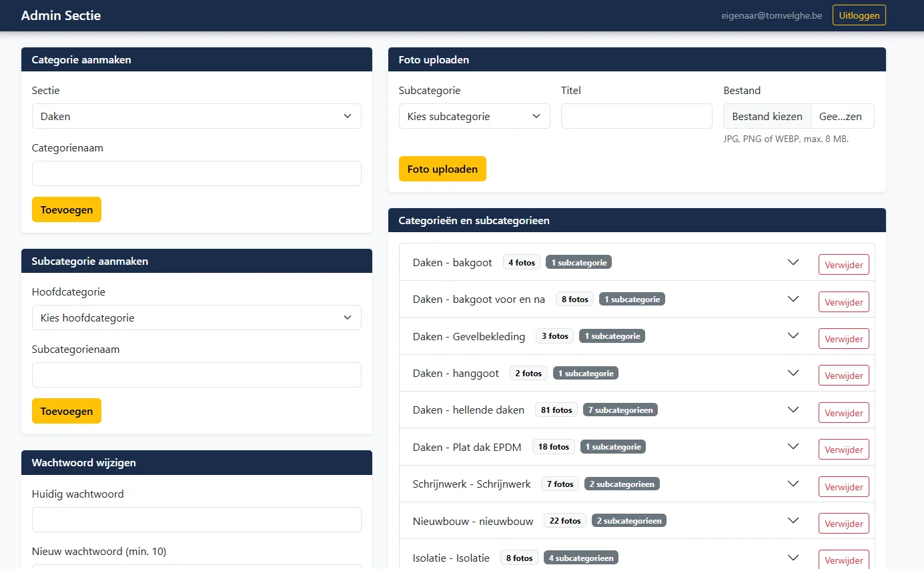
Task: Click Verwijder for Daken - hellende daken
Action: (844, 412)
